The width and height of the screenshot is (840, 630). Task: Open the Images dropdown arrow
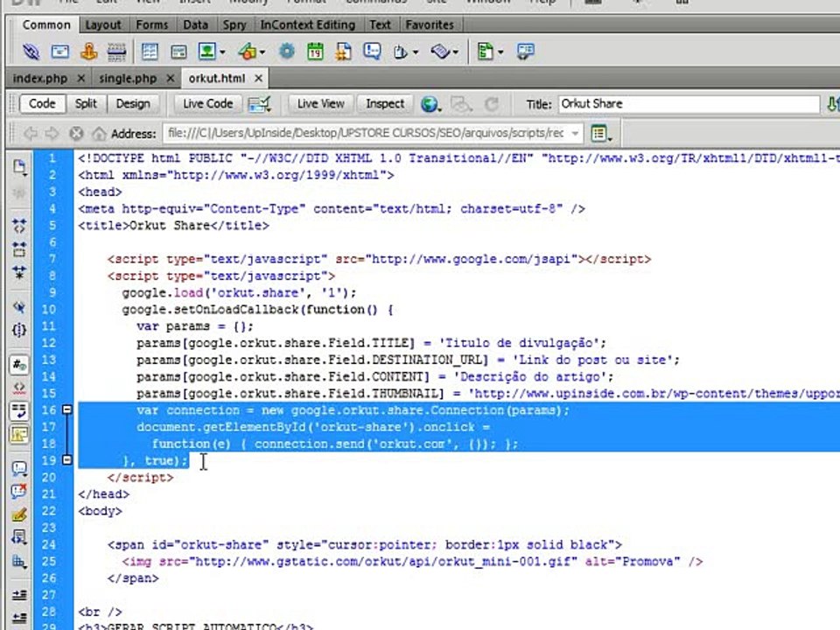click(222, 52)
